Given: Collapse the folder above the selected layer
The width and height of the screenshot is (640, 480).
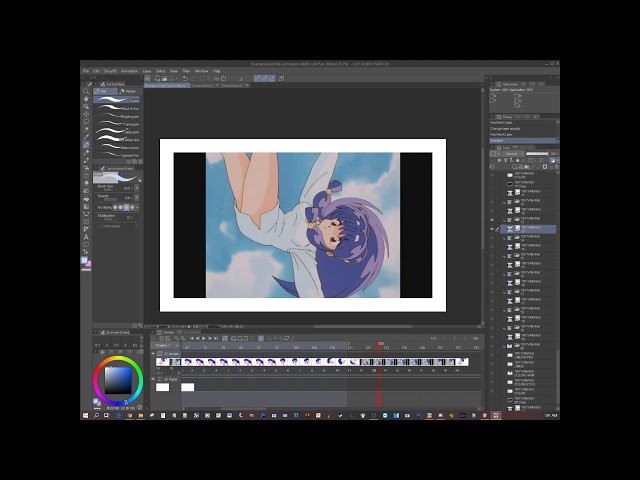Looking at the screenshot, I should click(x=504, y=220).
